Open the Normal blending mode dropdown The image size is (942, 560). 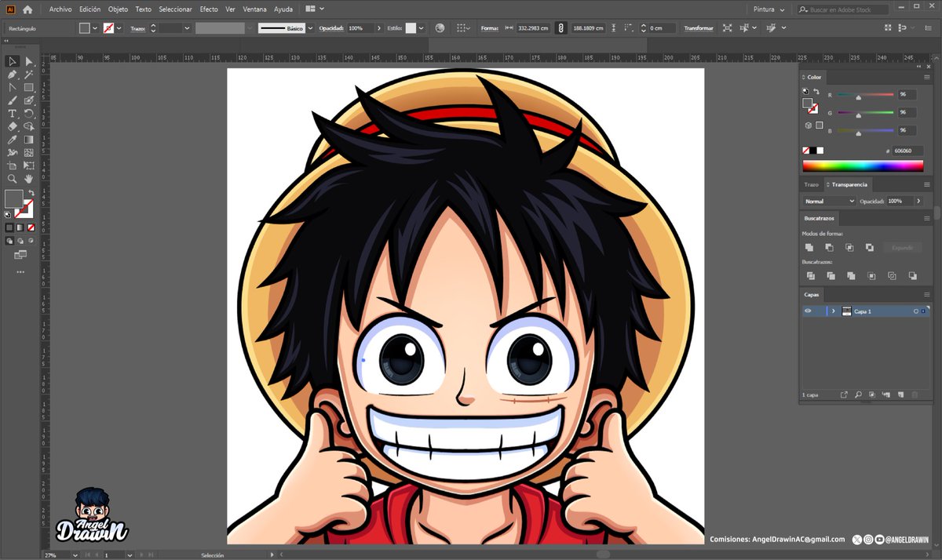click(829, 201)
